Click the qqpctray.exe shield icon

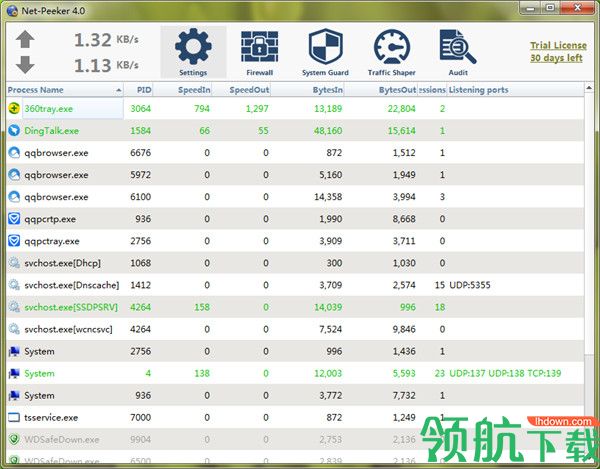pyautogui.click(x=14, y=241)
